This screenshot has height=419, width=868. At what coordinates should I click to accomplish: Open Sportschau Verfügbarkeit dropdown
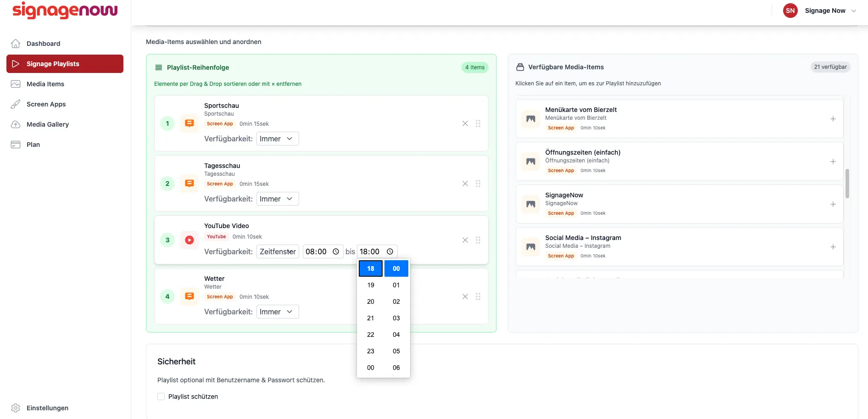[278, 139]
